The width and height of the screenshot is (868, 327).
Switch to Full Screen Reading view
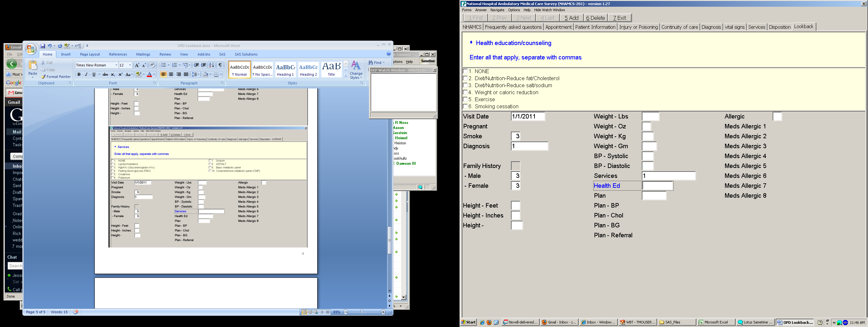click(310, 312)
